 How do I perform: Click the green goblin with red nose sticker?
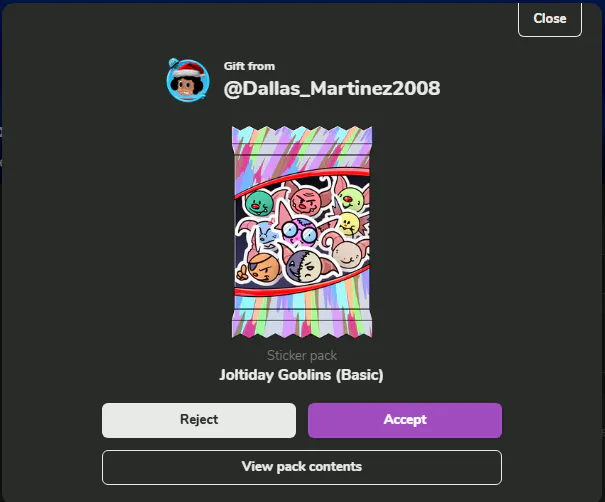pyautogui.click(x=259, y=203)
